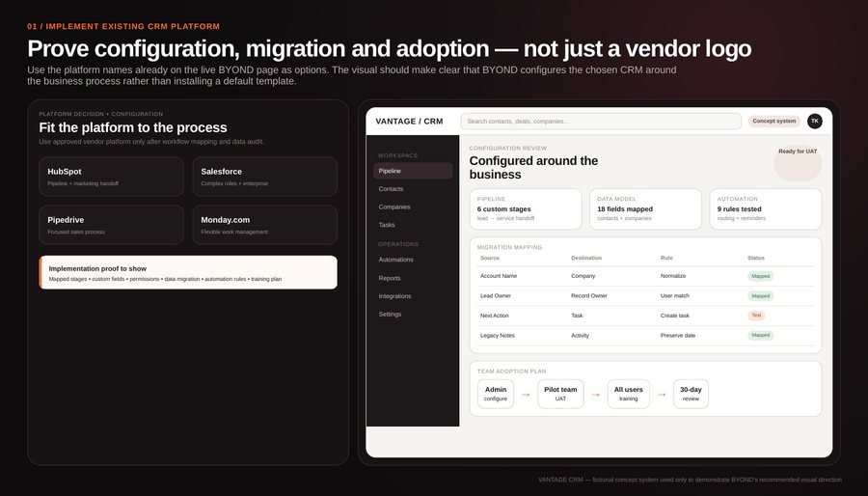Click the Legacy Notes source cell
The width and height of the screenshot is (868, 496).
[497, 336]
